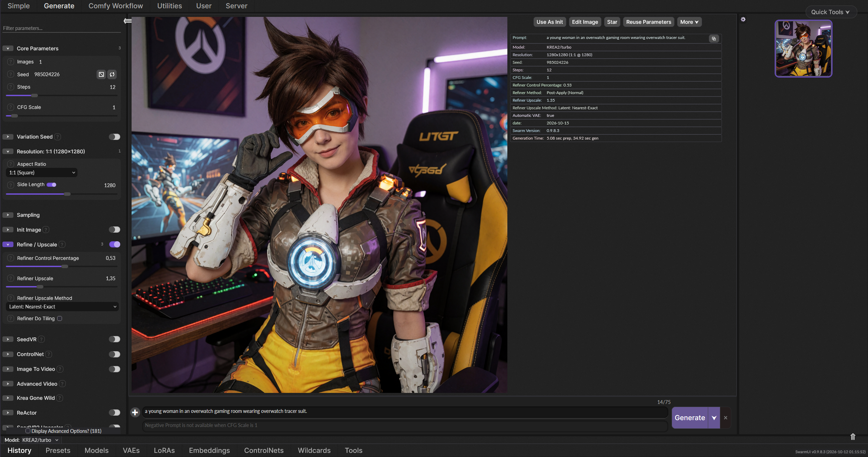Open help icon for Refiner Control Percentage

(11, 258)
